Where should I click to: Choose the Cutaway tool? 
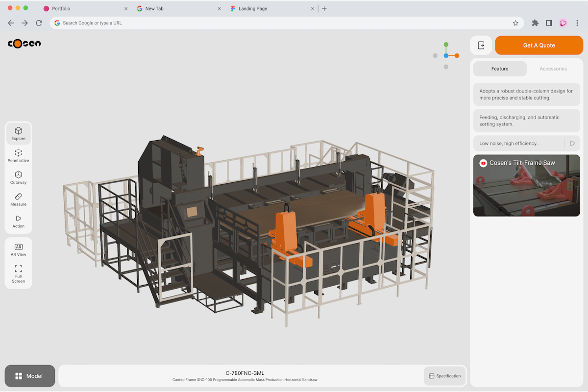(18, 178)
